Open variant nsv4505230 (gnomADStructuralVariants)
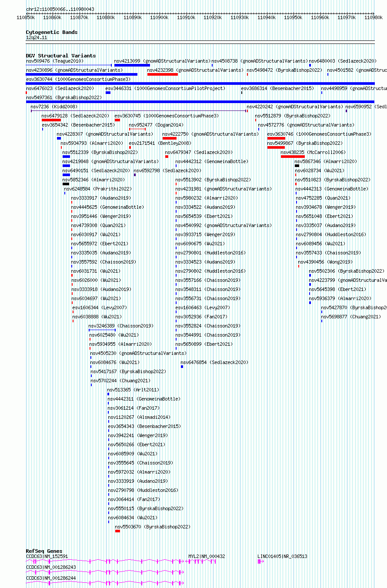This screenshot has width=387, height=588. click(x=138, y=353)
